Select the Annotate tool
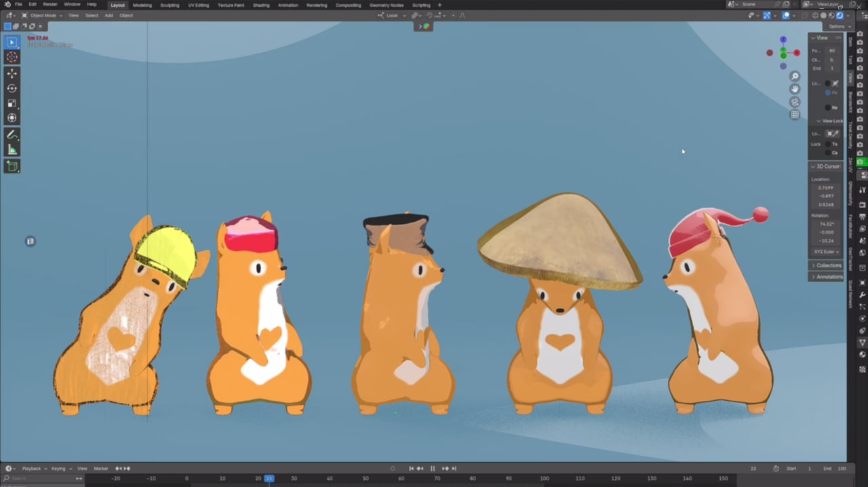Screen dimensions: 868x487 point(12,135)
